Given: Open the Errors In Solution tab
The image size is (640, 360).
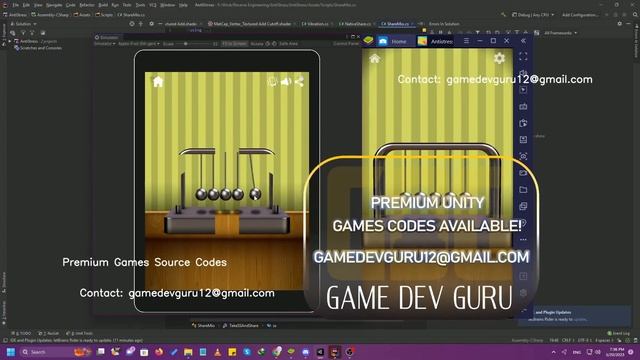Looking at the screenshot, I should (x=444, y=24).
